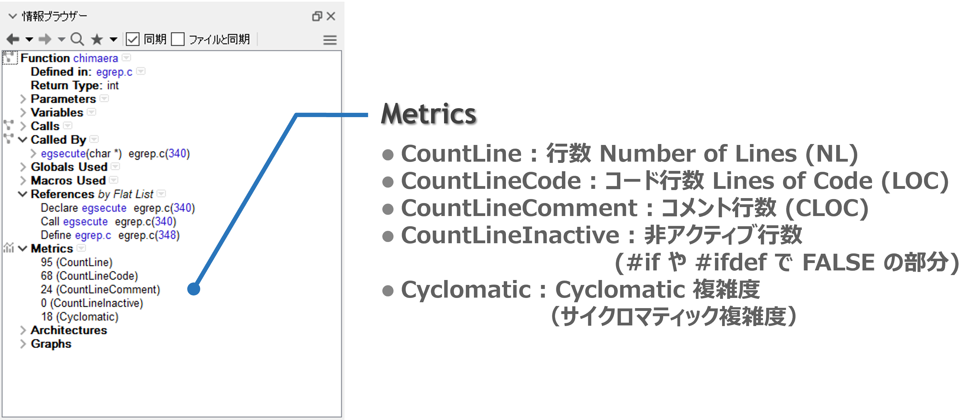
Task: Click the back navigation arrow icon
Action: 13,39
